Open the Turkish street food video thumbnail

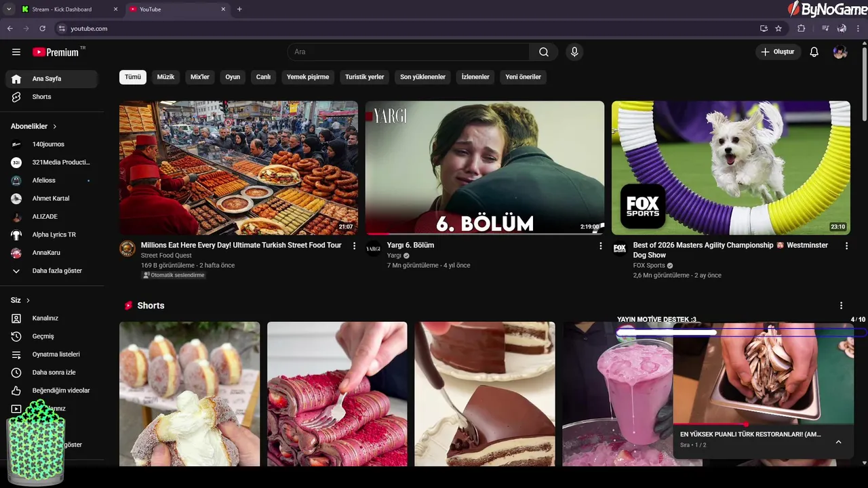[239, 168]
